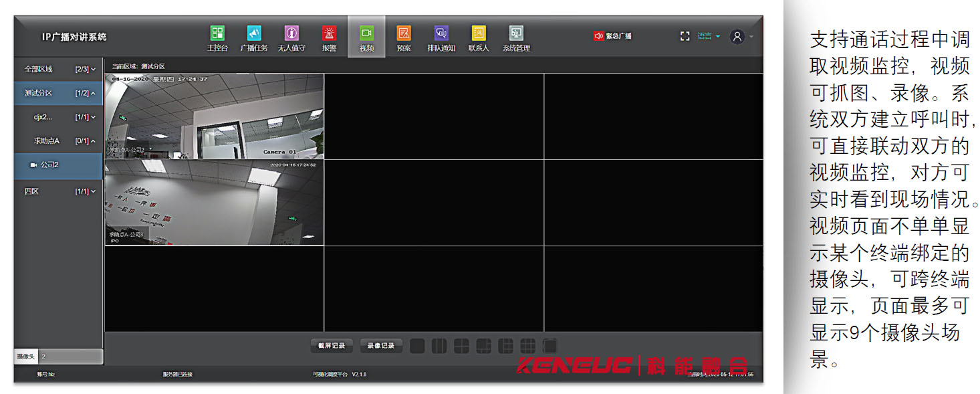Switch to single-pane video layout
Viewport: 980px width, 394px height.
coord(417,346)
